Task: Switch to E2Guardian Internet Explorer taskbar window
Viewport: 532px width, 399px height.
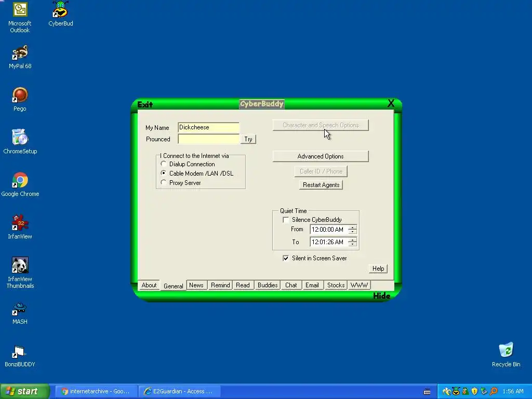Action: [180, 392]
